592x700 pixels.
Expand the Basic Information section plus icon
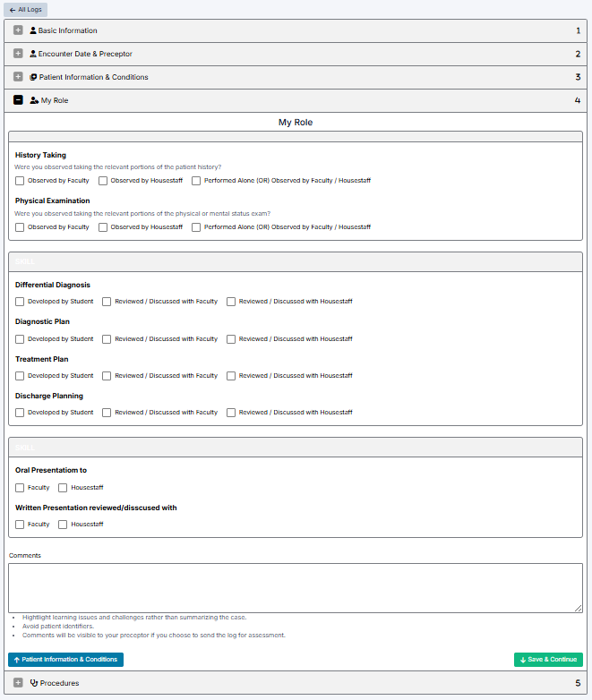coord(18,30)
